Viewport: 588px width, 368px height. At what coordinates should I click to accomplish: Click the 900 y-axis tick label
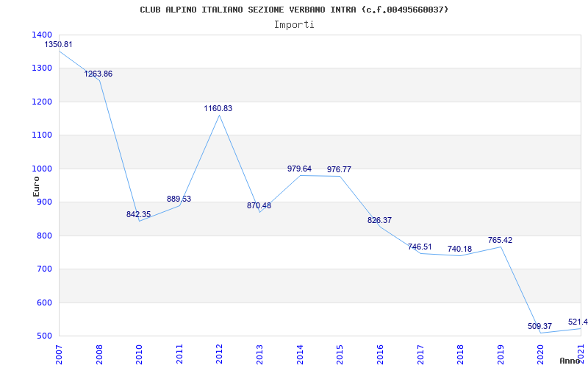[x=45, y=202]
